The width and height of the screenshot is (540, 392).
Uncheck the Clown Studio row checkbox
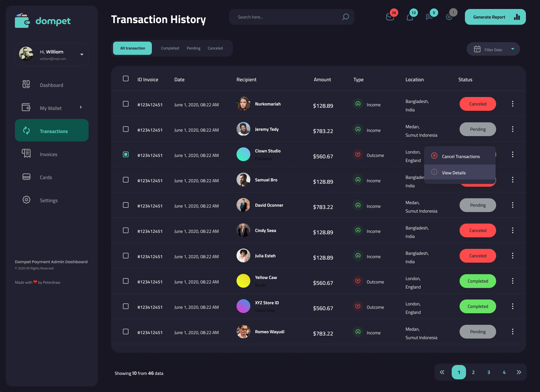tap(126, 154)
